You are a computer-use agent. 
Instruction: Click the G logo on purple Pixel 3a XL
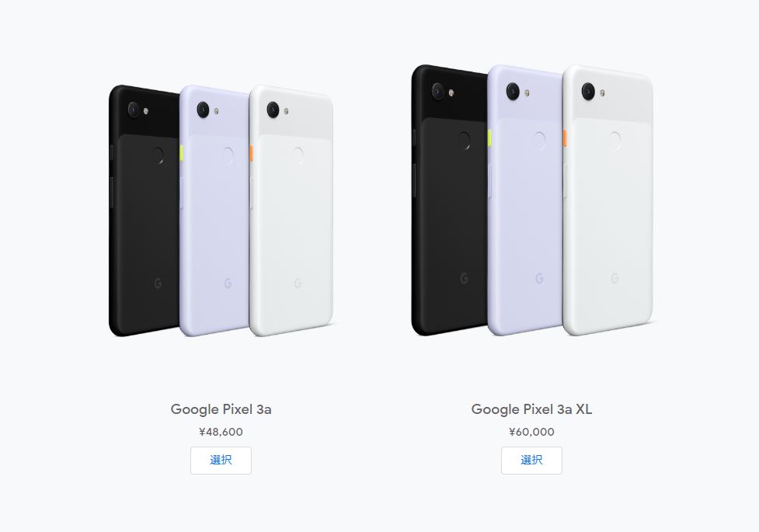pos(539,278)
